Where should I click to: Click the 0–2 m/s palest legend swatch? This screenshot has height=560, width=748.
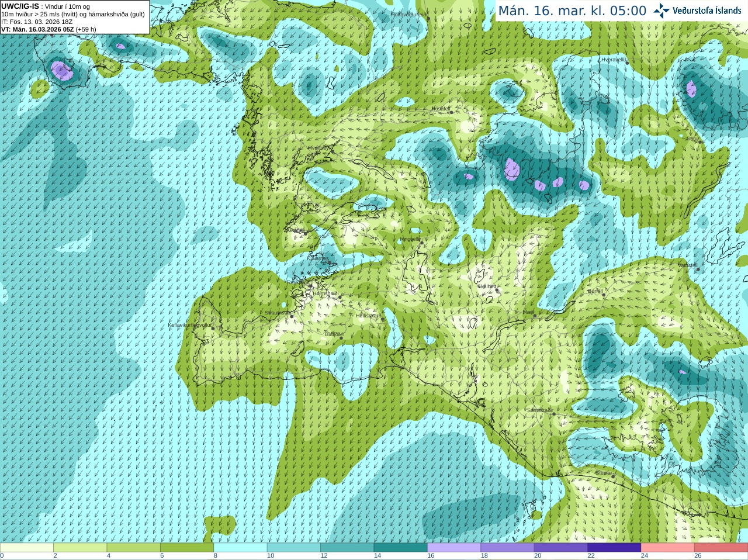[x=27, y=548]
